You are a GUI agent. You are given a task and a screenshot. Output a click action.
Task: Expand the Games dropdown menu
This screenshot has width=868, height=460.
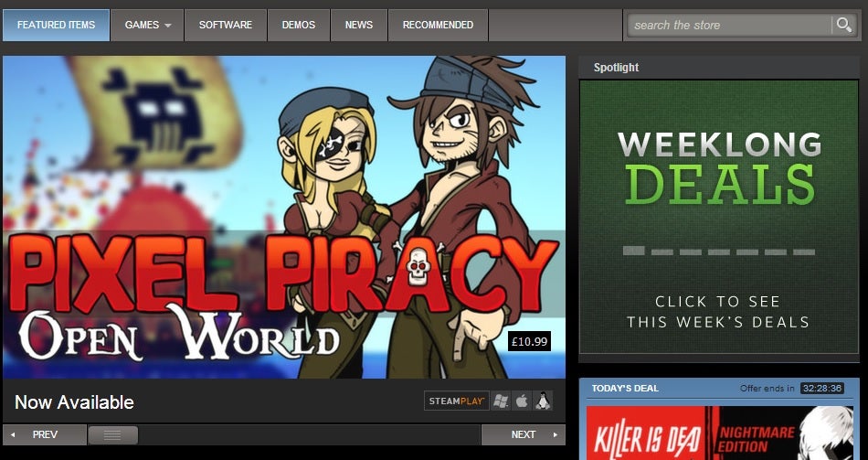[x=147, y=25]
